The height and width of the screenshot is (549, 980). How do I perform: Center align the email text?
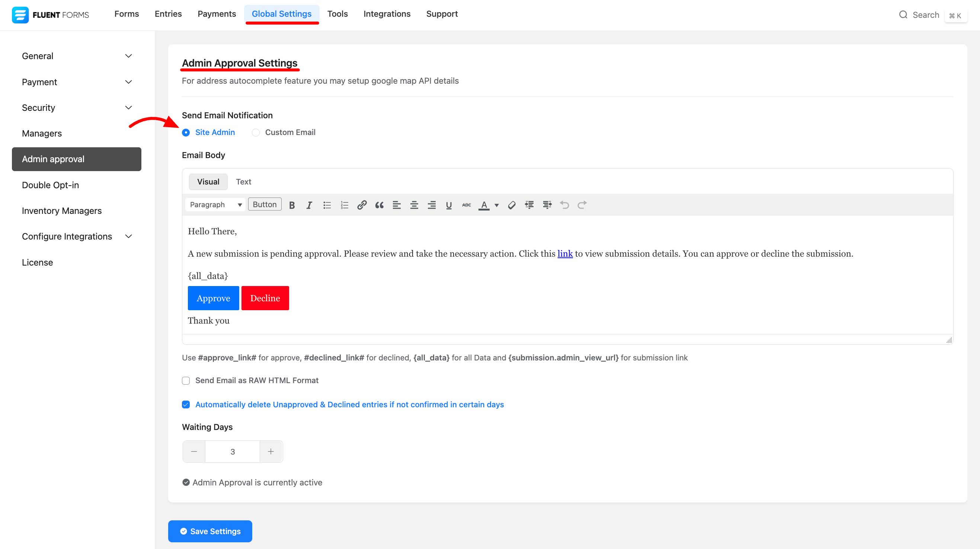(x=414, y=205)
